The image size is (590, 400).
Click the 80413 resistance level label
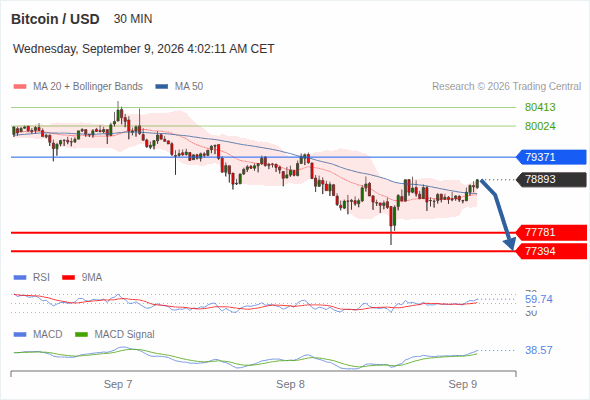[x=540, y=107]
